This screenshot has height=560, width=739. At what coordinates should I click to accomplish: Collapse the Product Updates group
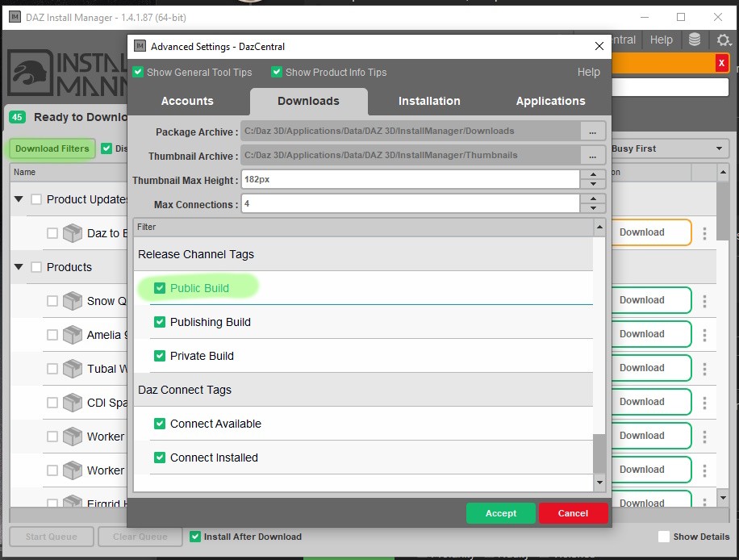click(19, 199)
